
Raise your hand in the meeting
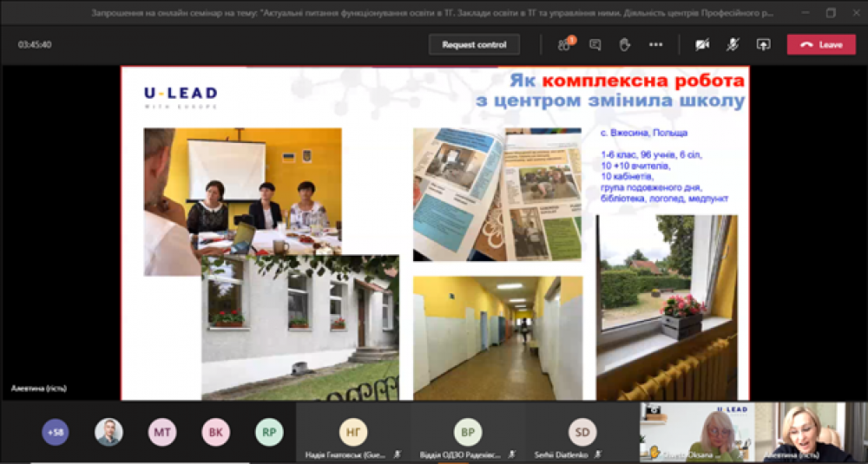pos(624,44)
